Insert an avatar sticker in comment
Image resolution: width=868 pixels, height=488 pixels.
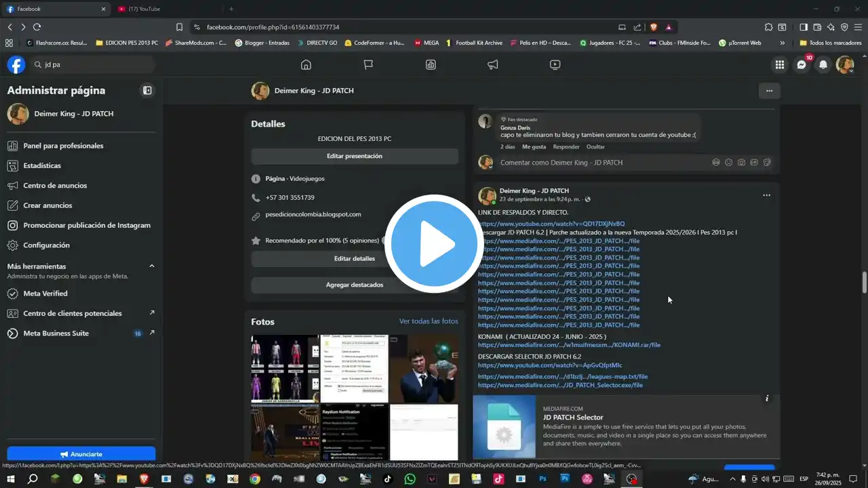coord(716,163)
